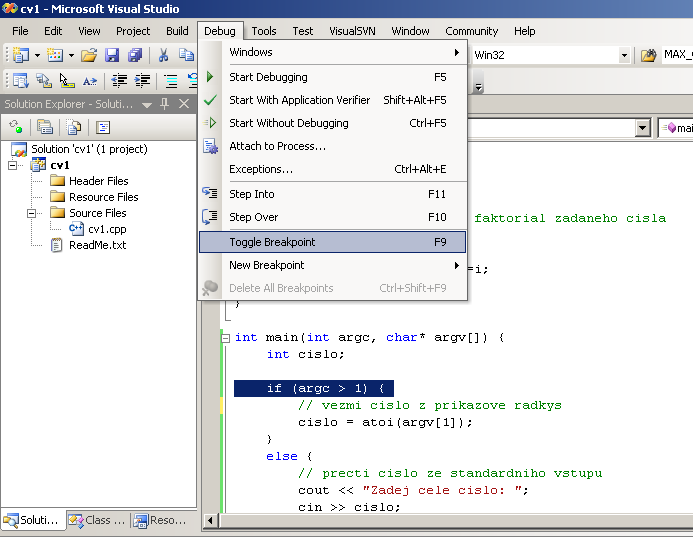693x537 pixels.
Task: Open the VisualSVN menu
Action: pyautogui.click(x=352, y=31)
